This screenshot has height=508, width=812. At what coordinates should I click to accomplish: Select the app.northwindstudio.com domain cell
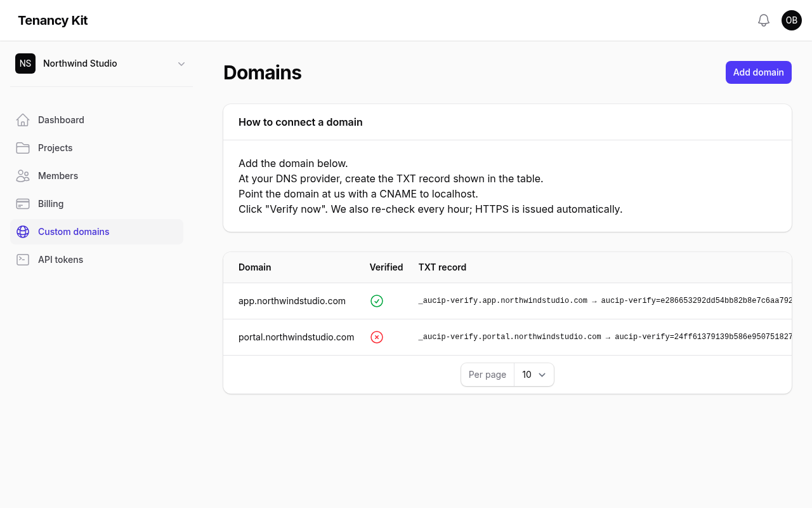coord(292,301)
